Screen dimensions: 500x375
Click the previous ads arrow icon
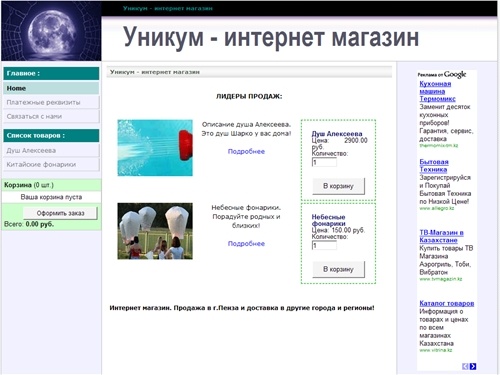[465, 366]
